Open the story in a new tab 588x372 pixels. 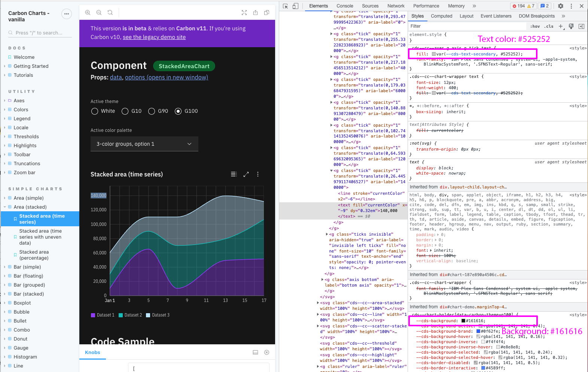[255, 12]
